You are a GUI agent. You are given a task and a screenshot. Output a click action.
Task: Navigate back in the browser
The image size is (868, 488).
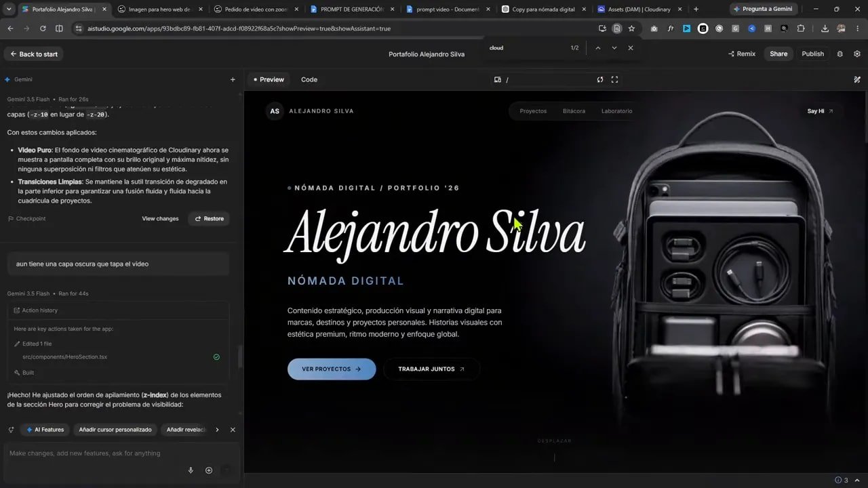[x=10, y=28]
